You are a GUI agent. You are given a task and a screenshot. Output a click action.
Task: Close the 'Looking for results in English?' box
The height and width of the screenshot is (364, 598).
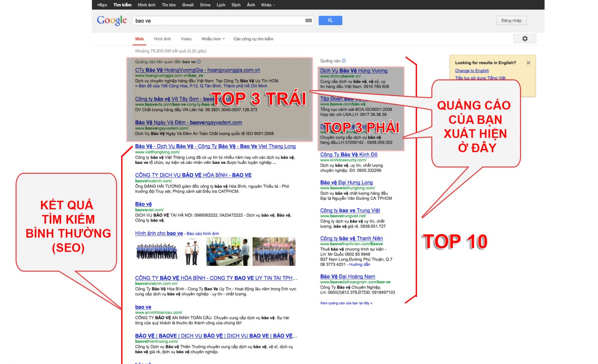coord(528,63)
